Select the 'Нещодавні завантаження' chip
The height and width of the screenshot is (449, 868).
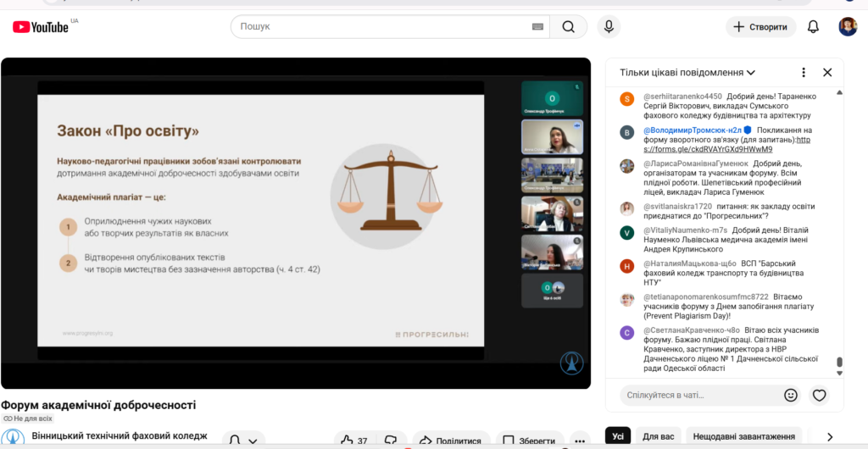pyautogui.click(x=743, y=436)
